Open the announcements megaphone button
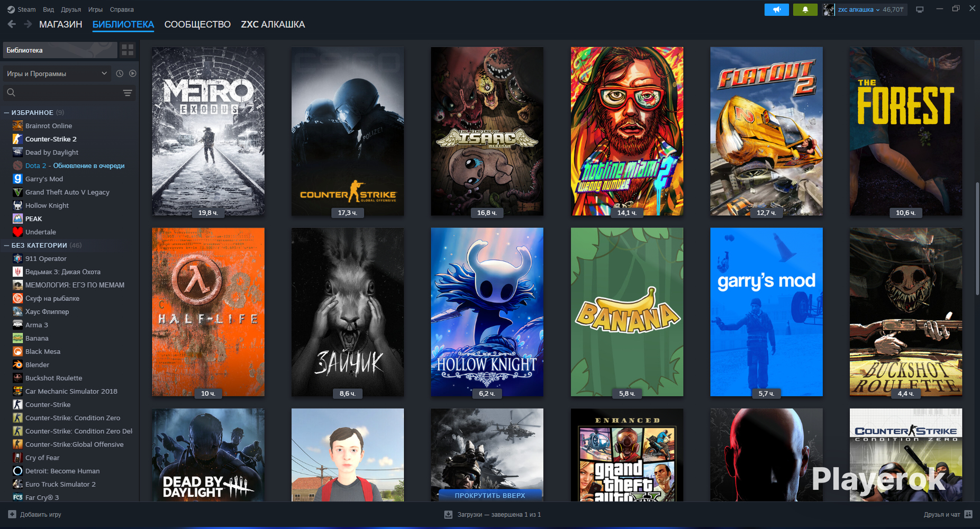Image resolution: width=980 pixels, height=529 pixels. point(776,10)
